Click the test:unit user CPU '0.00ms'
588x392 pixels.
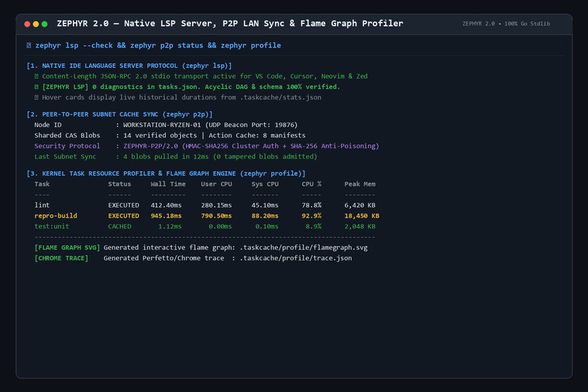coord(220,226)
